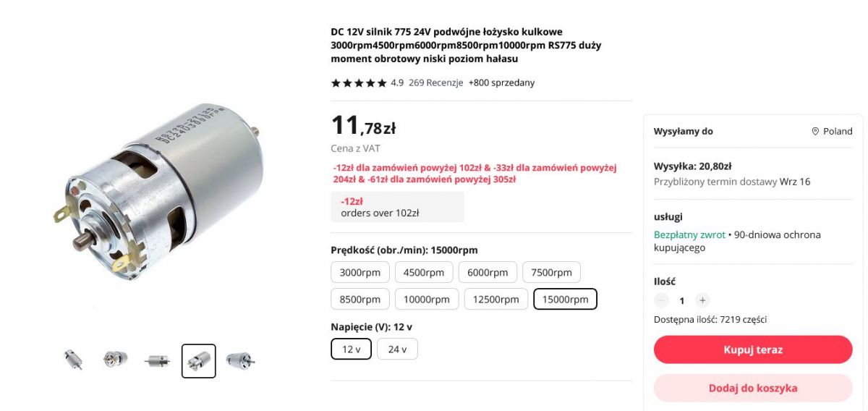Pick the 24 v voltage option
868x411 pixels.
[397, 349]
